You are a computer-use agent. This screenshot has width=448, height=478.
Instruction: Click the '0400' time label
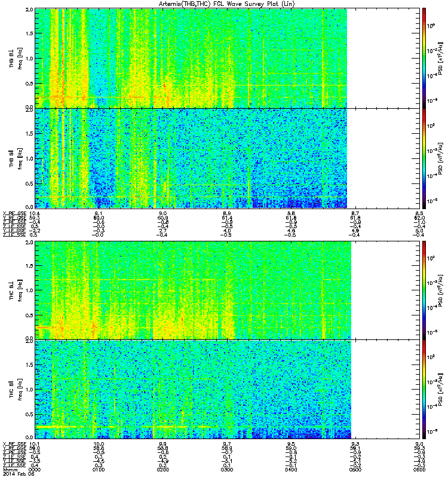point(291,470)
